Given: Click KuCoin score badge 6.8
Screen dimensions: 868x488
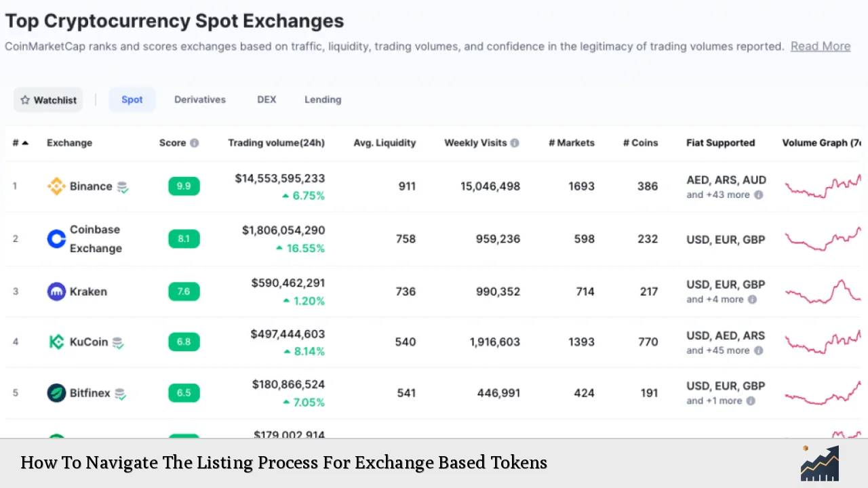Looking at the screenshot, I should pos(184,342).
